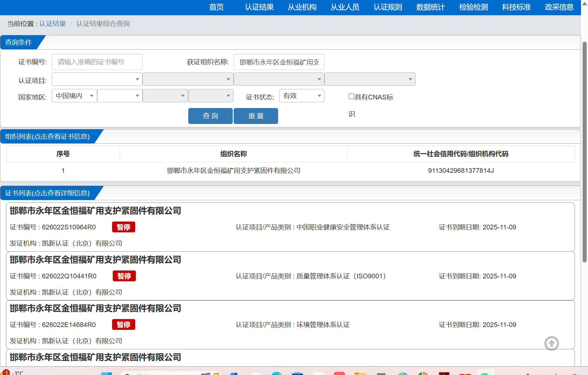Screen dimensions: 588x375
Task: Click the 序号 column header
Action: click(x=63, y=154)
